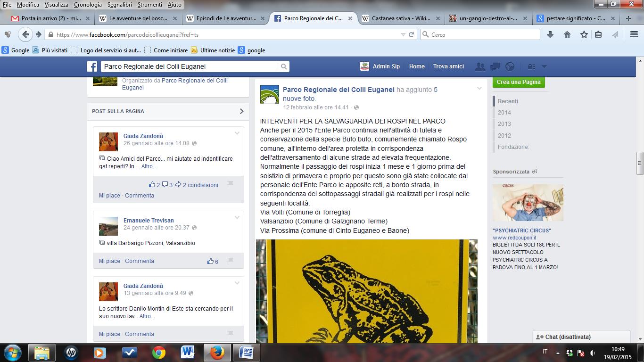Expand options on the Parco Regionale post
This screenshot has height=362, width=644.
pos(479,89)
